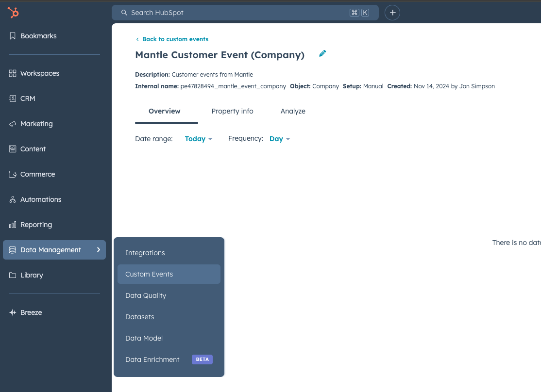This screenshot has height=392, width=541.
Task: Click the pencil to edit the event name
Action: [x=322, y=53]
